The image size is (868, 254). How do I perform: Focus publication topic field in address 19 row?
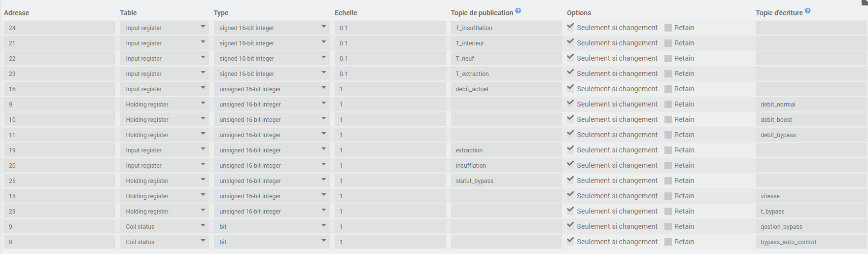(506, 150)
